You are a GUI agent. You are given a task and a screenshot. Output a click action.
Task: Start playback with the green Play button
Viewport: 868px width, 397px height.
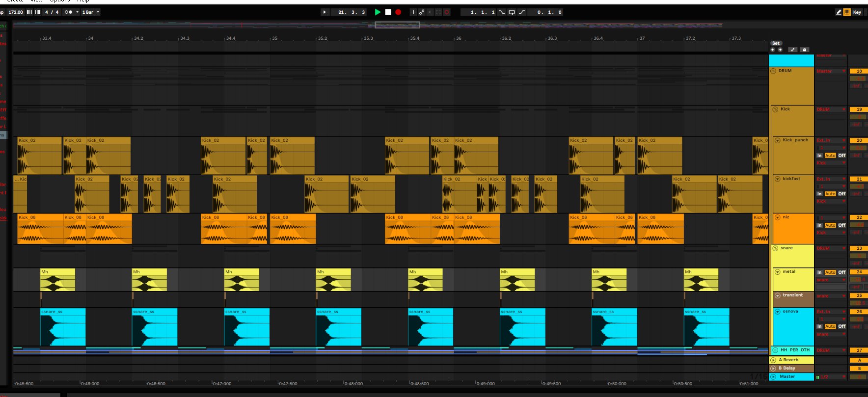point(378,12)
